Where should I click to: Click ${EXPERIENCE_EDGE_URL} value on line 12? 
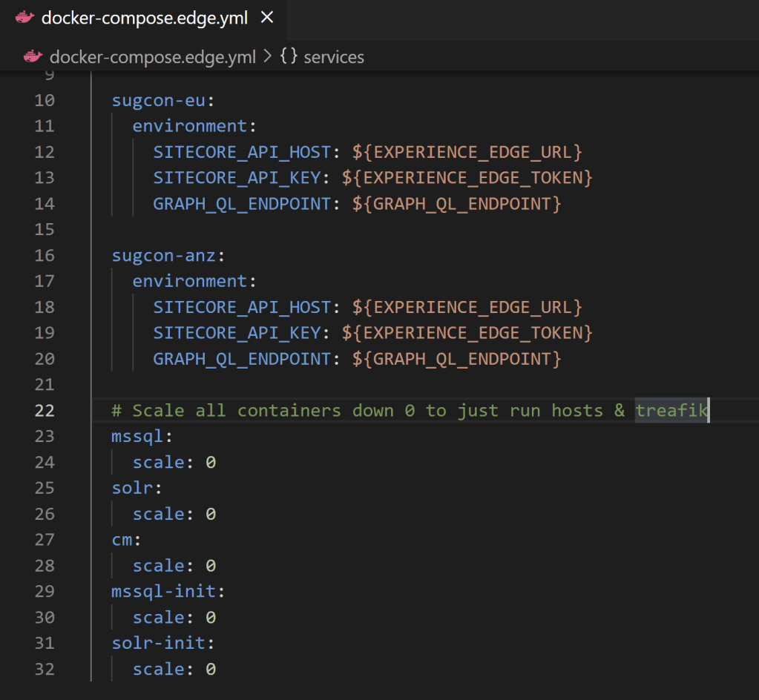tap(467, 152)
